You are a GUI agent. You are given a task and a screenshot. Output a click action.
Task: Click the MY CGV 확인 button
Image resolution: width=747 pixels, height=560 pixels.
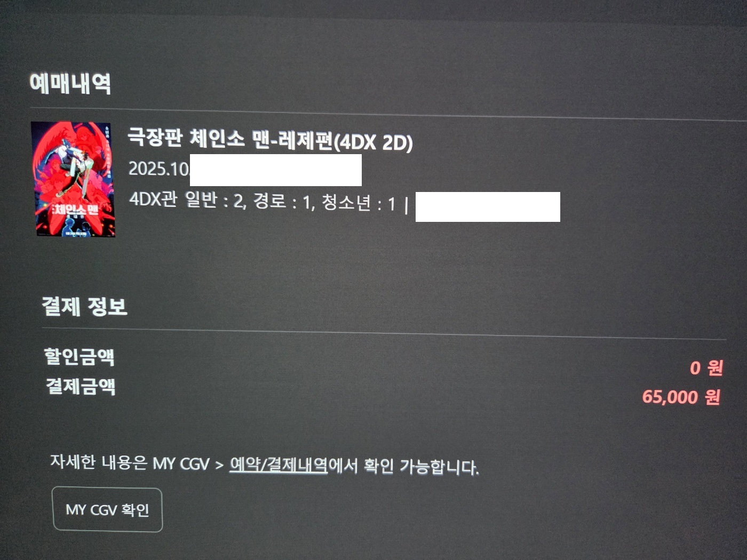click(107, 510)
